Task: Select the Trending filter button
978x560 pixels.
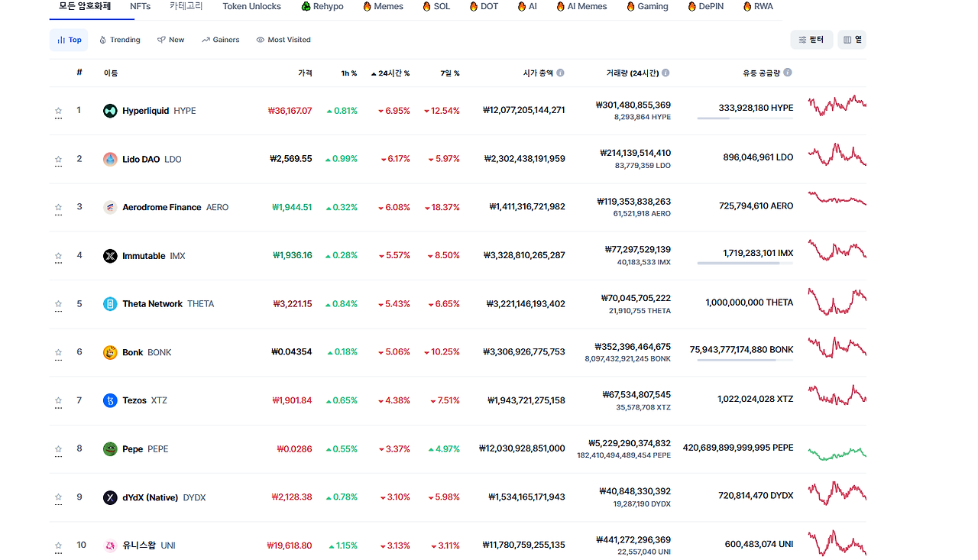Action: coord(120,40)
